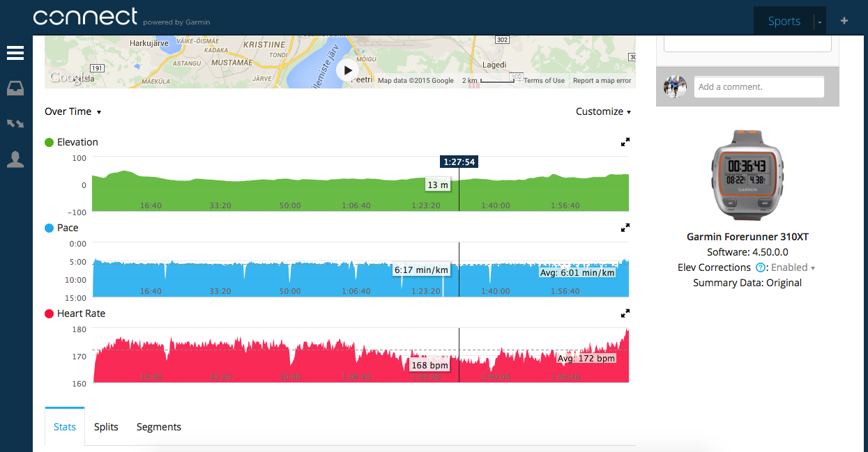Open the Customize dropdown menu

coord(603,111)
